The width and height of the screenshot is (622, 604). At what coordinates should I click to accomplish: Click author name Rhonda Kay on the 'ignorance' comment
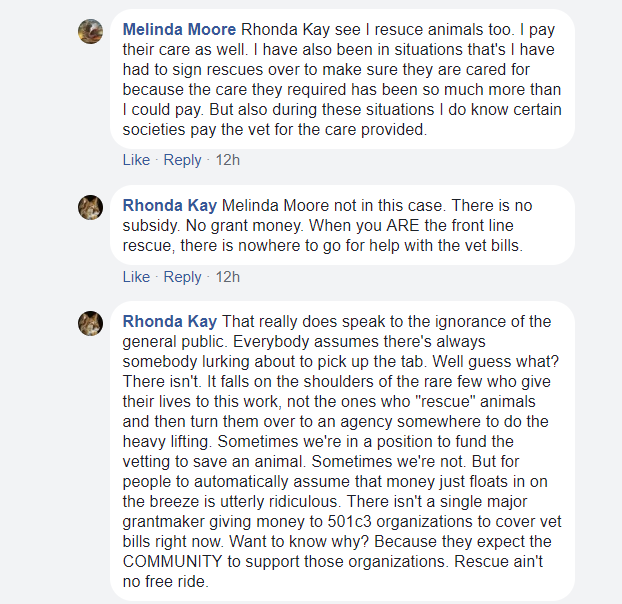[x=169, y=321]
